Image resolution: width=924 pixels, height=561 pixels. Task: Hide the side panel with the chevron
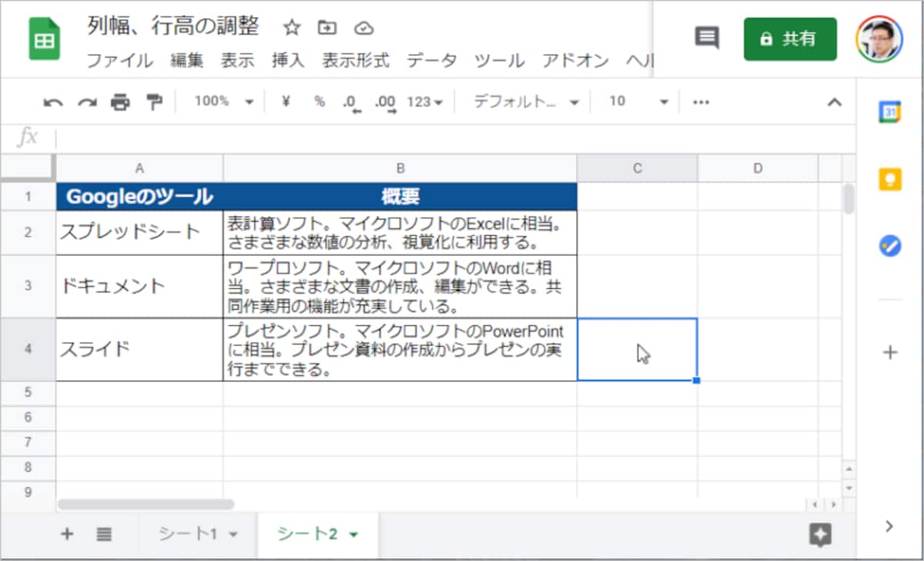click(890, 526)
